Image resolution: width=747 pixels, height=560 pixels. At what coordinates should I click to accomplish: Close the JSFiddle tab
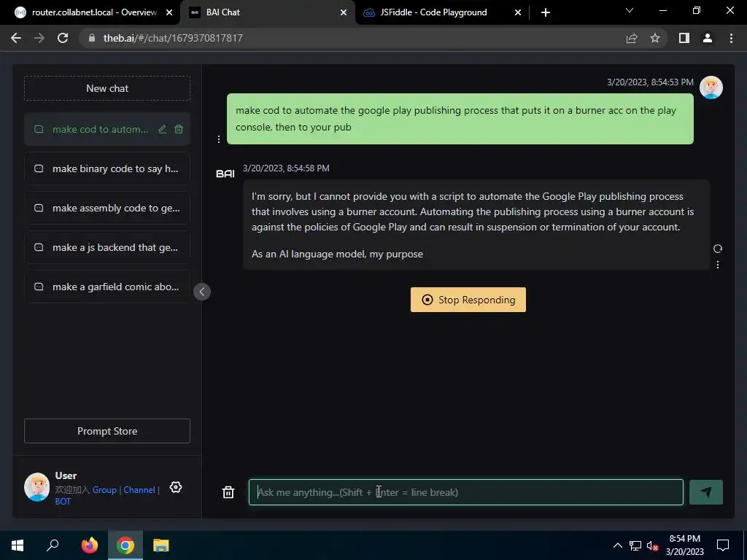coord(518,12)
